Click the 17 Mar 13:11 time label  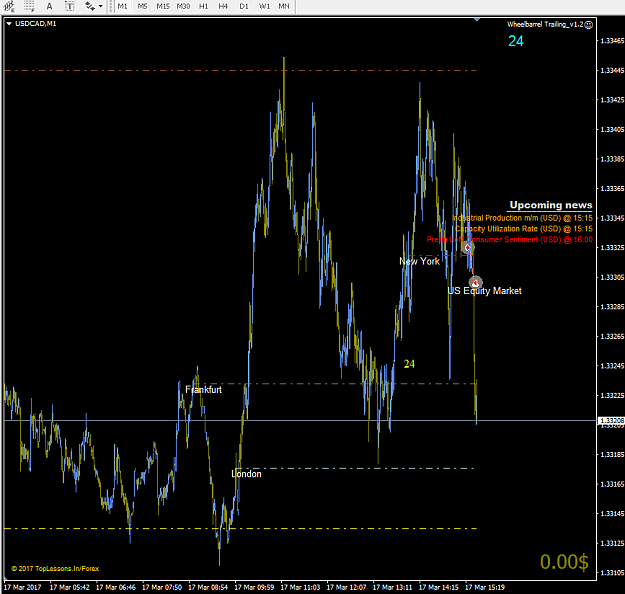pyautogui.click(x=393, y=587)
